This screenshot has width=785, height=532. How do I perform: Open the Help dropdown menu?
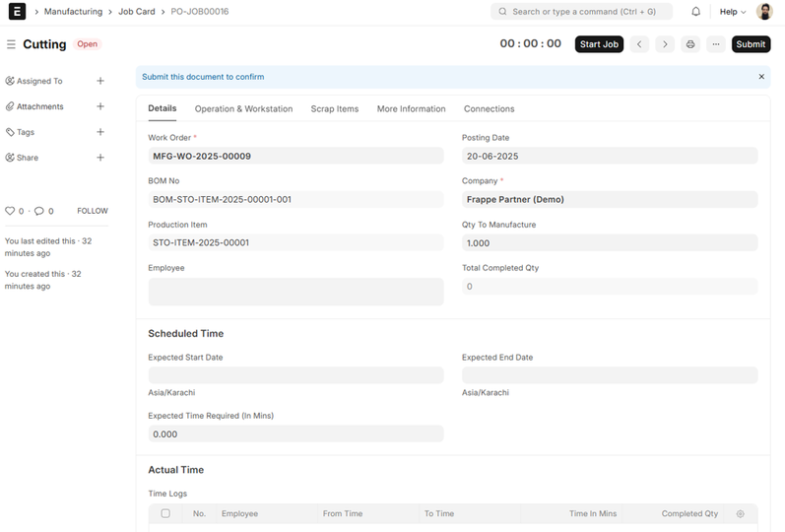[732, 12]
